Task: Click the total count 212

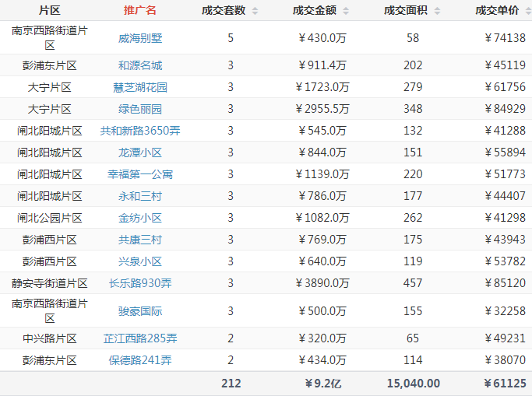Action: pos(231,383)
